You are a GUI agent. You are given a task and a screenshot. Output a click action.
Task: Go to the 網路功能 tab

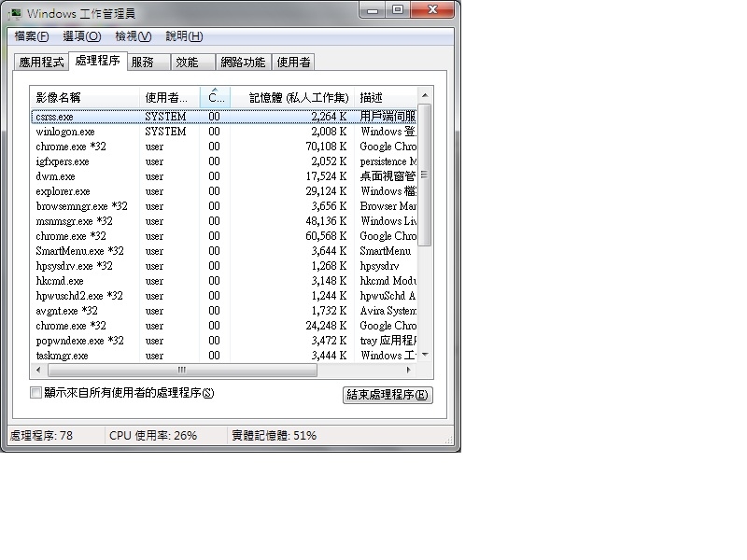[243, 63]
